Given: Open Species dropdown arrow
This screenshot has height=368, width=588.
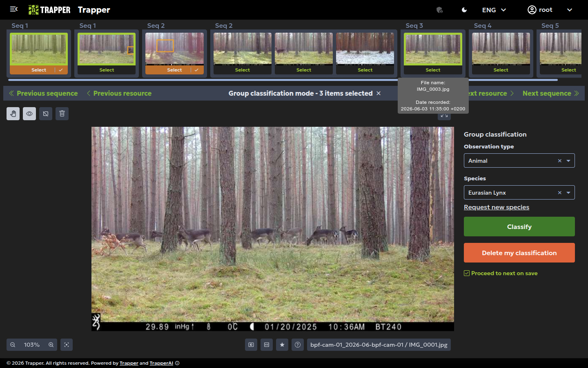Looking at the screenshot, I should click(x=568, y=193).
